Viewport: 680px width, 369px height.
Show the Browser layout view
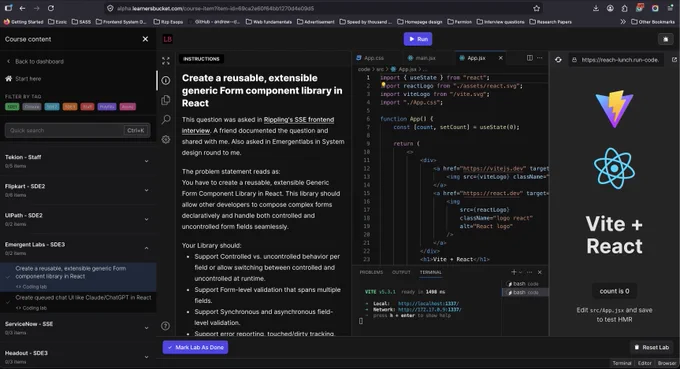(x=667, y=363)
